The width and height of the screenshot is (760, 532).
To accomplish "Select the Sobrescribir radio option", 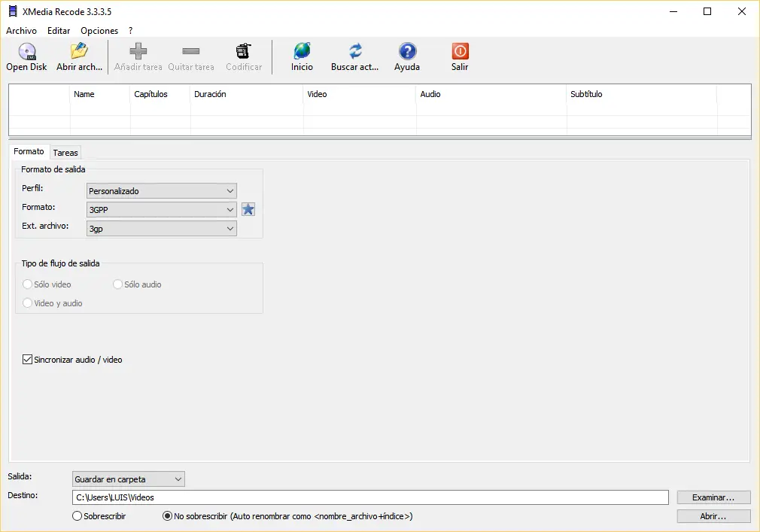I will pyautogui.click(x=77, y=516).
